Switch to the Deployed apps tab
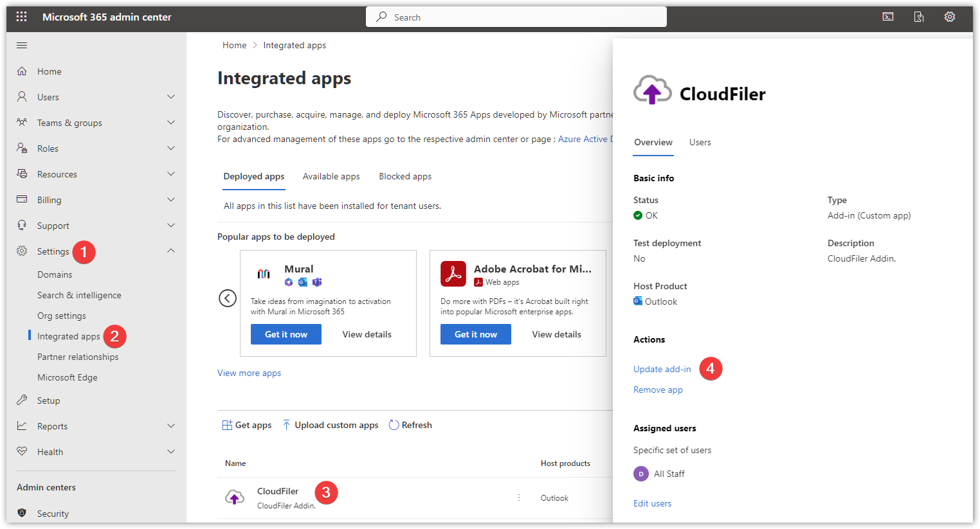 click(x=254, y=176)
